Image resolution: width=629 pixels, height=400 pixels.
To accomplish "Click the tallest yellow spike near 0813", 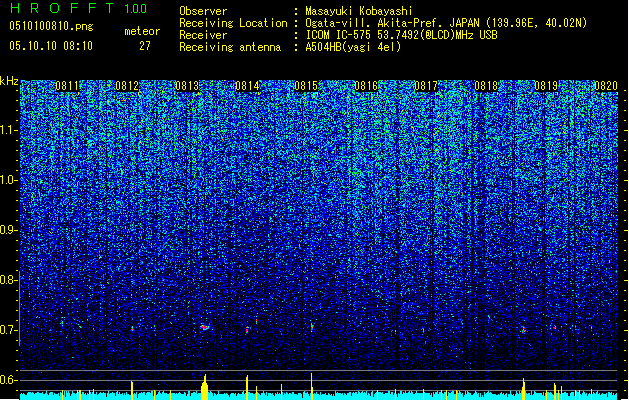I will click(205, 387).
